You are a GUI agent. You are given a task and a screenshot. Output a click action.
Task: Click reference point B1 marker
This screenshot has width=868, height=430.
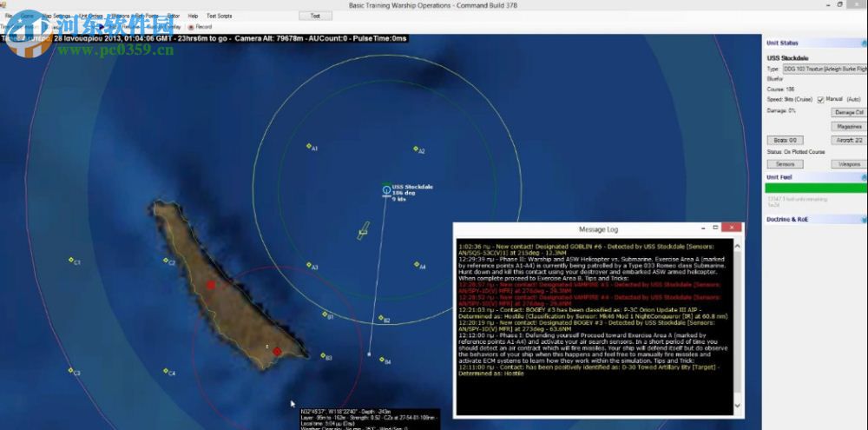[x=325, y=314]
